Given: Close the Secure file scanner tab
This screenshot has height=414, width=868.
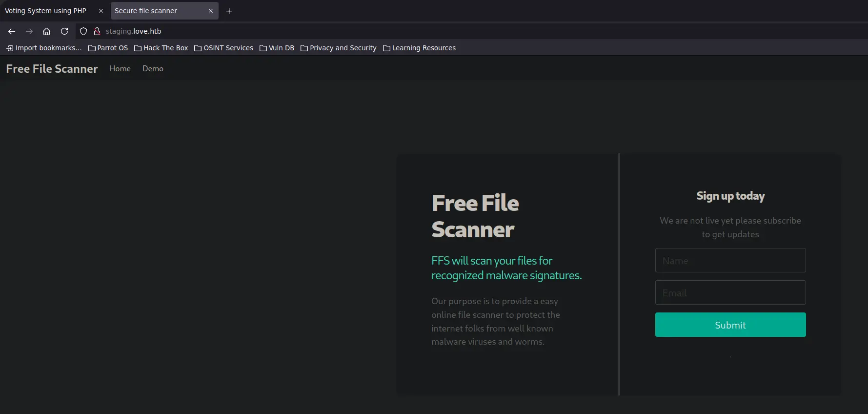Looking at the screenshot, I should coord(211,11).
